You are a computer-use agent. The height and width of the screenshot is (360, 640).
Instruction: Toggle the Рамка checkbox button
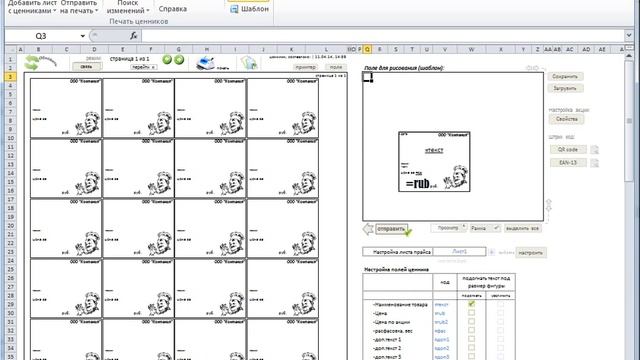[484, 228]
